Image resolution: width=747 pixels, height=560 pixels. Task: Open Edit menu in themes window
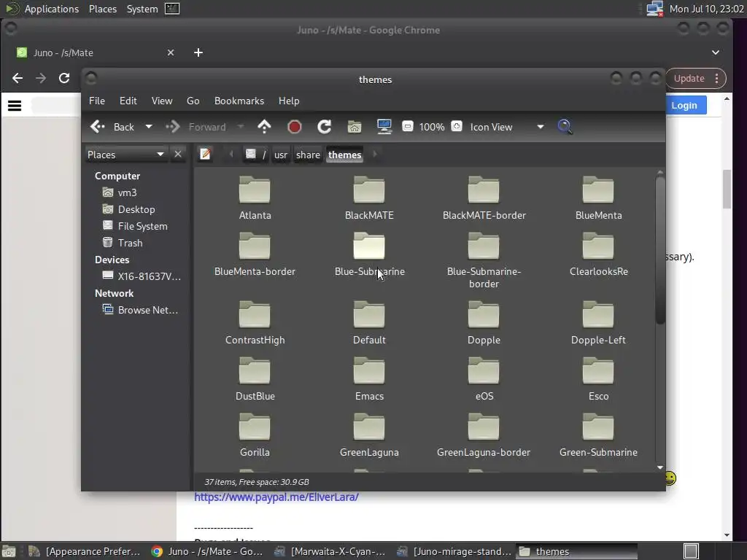point(128,101)
